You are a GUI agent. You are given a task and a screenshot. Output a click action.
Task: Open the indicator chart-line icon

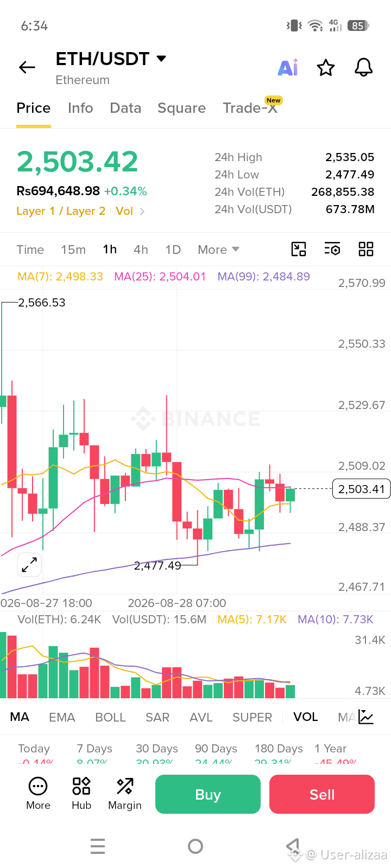point(366,717)
